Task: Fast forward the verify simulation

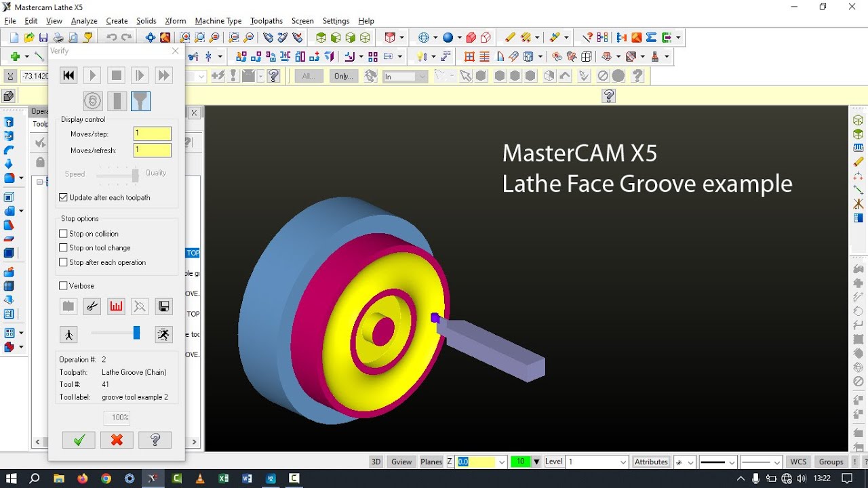Action: (163, 75)
